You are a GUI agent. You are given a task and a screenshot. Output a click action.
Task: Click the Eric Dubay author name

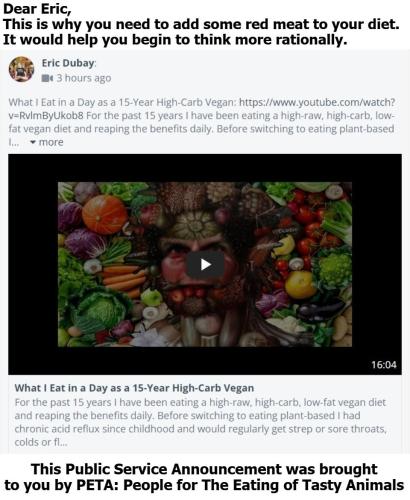[x=68, y=63]
